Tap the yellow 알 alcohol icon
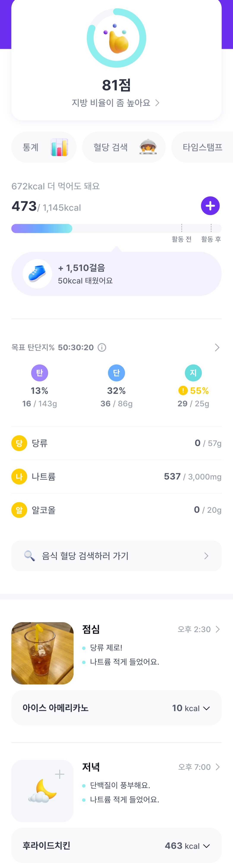This screenshot has height=868, width=233. [x=19, y=510]
